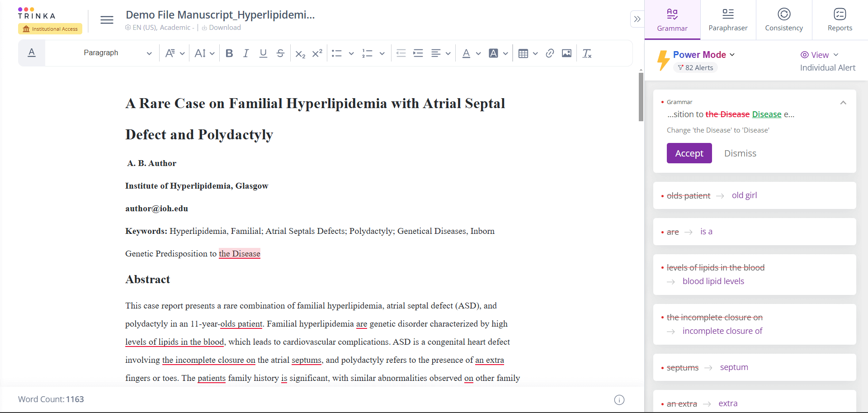
Task: Filter the 82 Alerts
Action: pyautogui.click(x=695, y=67)
